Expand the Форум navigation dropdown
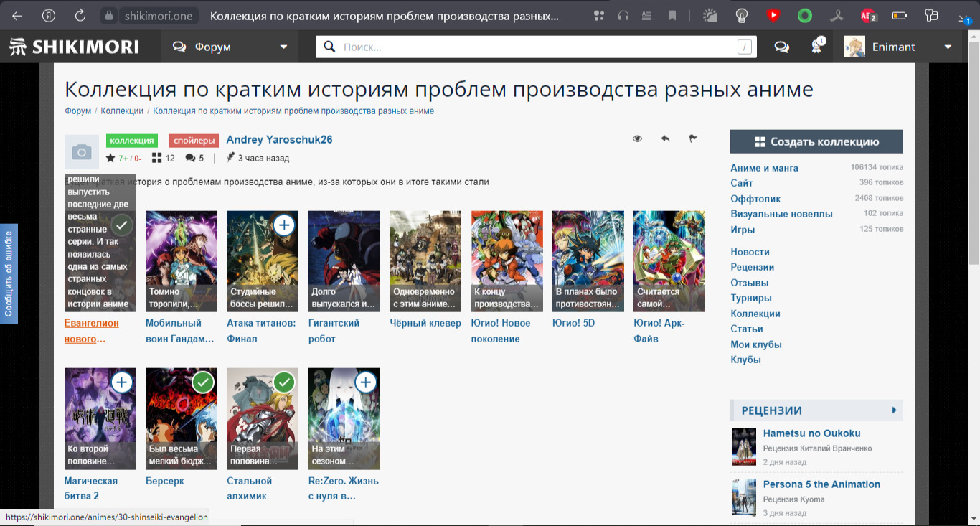 click(x=283, y=47)
